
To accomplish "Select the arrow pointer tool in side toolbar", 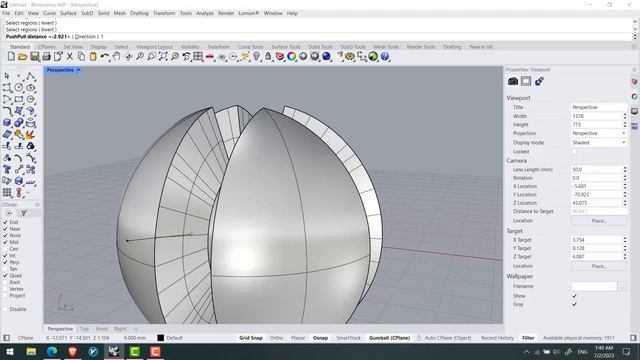I will pos(7,76).
